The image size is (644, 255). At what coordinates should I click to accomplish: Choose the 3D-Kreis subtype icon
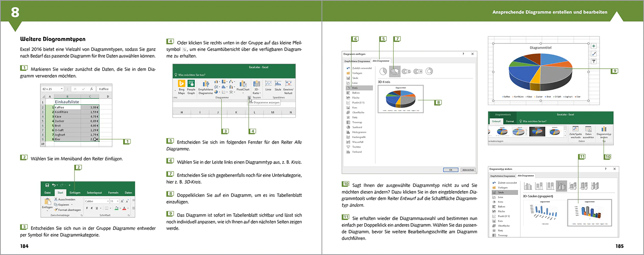pos(395,71)
